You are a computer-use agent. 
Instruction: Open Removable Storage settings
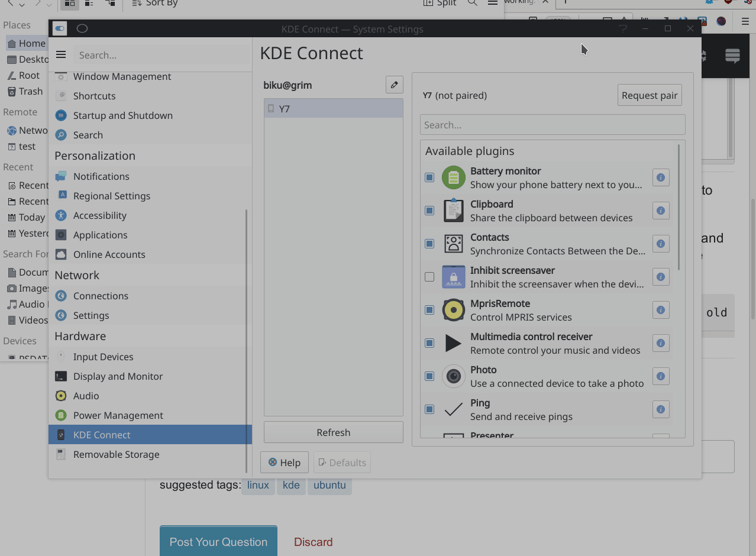coord(116,454)
